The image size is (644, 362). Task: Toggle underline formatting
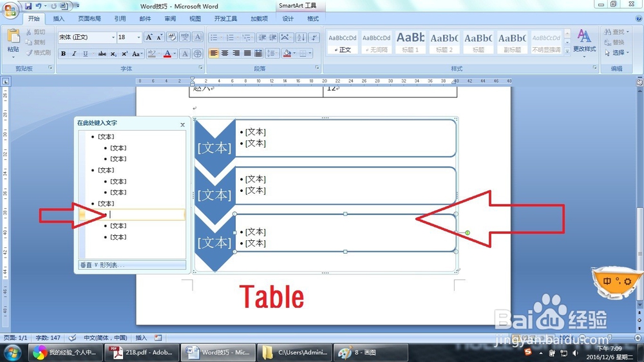(86, 54)
